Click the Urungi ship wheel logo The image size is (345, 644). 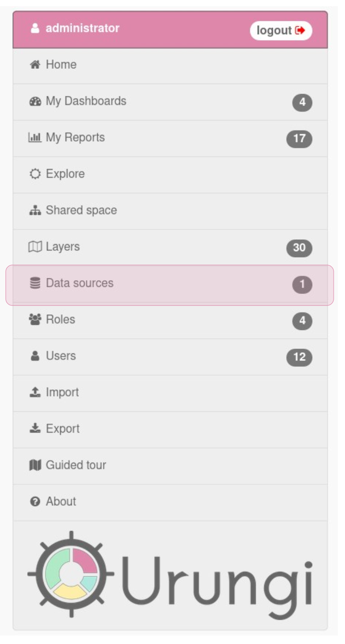[x=71, y=574]
